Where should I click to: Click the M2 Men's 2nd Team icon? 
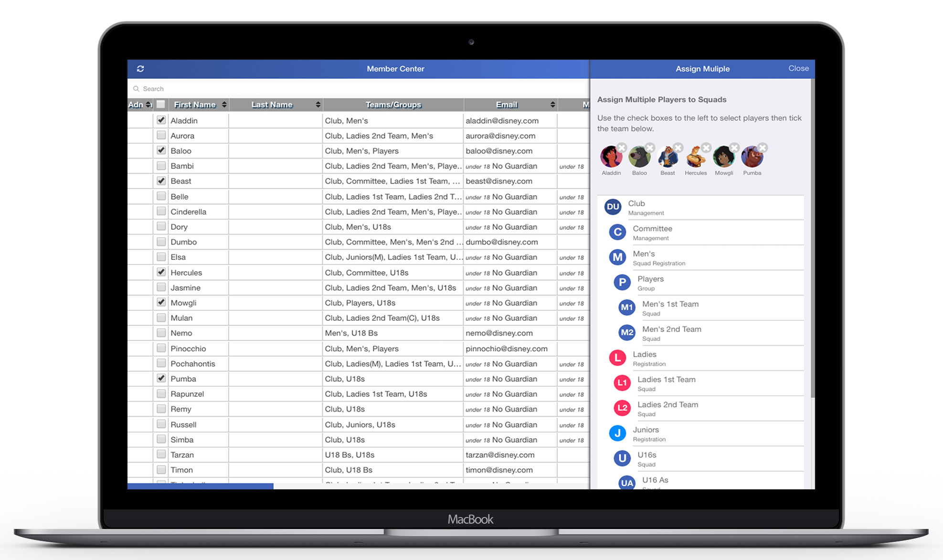(626, 333)
